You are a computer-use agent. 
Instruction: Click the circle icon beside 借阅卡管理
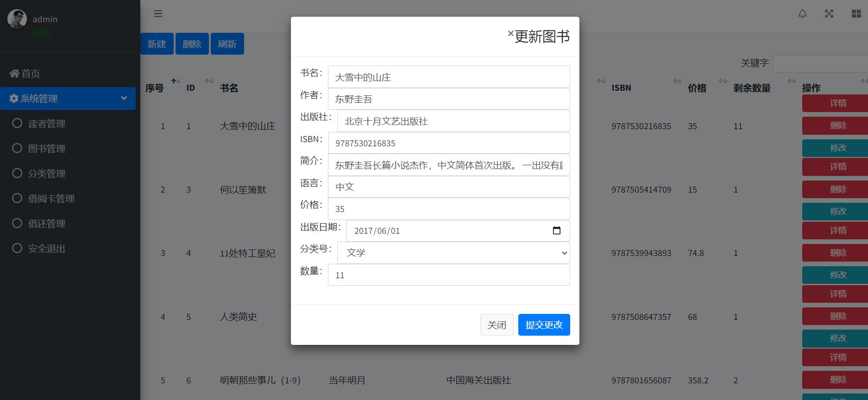coord(17,198)
